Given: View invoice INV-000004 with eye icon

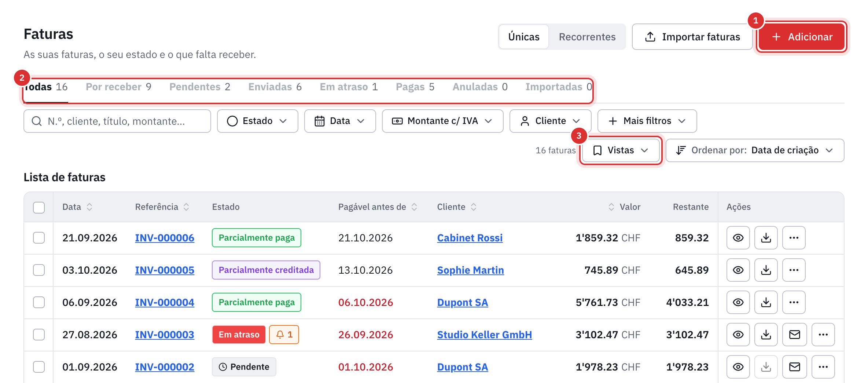Looking at the screenshot, I should 738,302.
